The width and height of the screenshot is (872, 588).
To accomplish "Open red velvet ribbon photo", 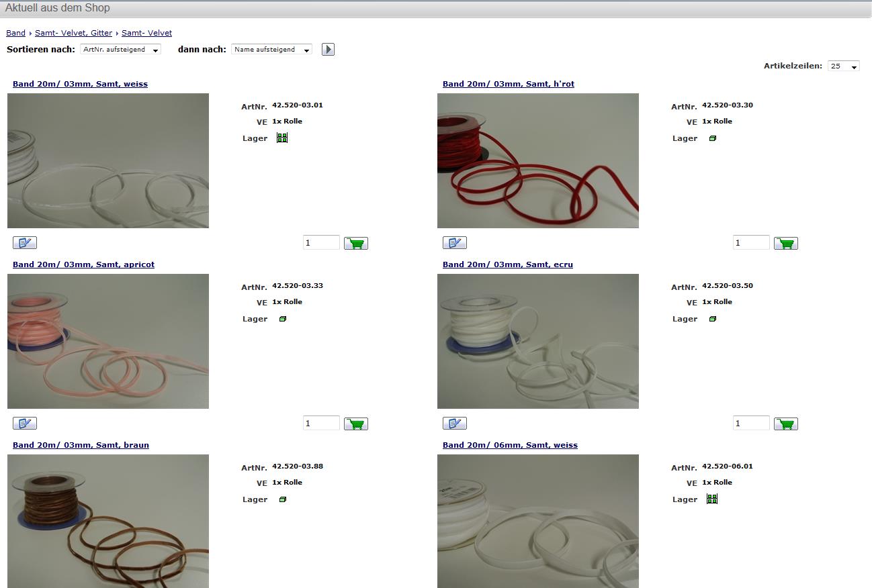I will click(538, 160).
